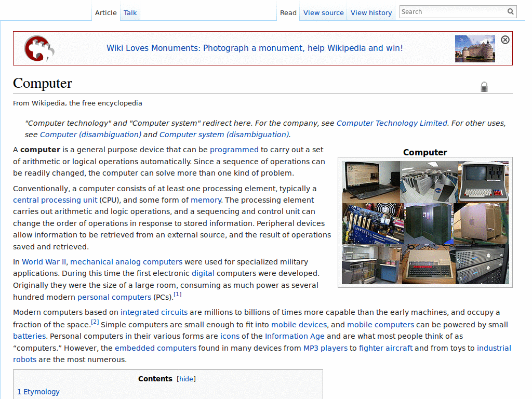Click the page protection padlock icon
Image resolution: width=532 pixels, height=399 pixels.
484,87
